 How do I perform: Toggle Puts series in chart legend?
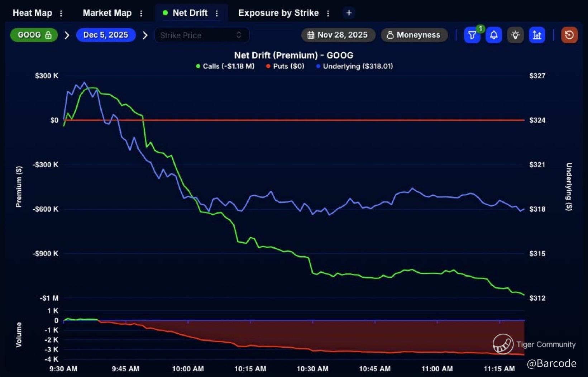click(285, 66)
